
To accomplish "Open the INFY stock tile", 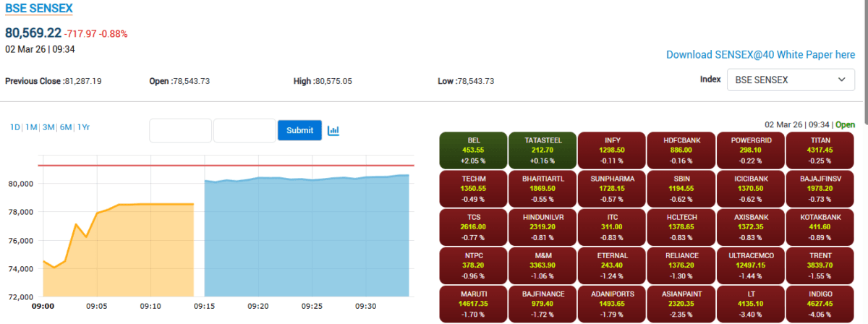I will 612,150.
